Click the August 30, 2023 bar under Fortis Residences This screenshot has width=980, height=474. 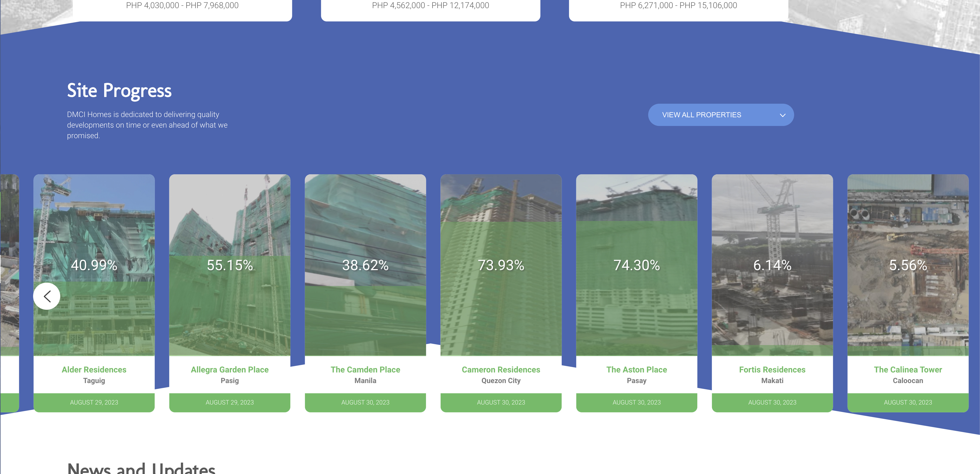pos(772,402)
